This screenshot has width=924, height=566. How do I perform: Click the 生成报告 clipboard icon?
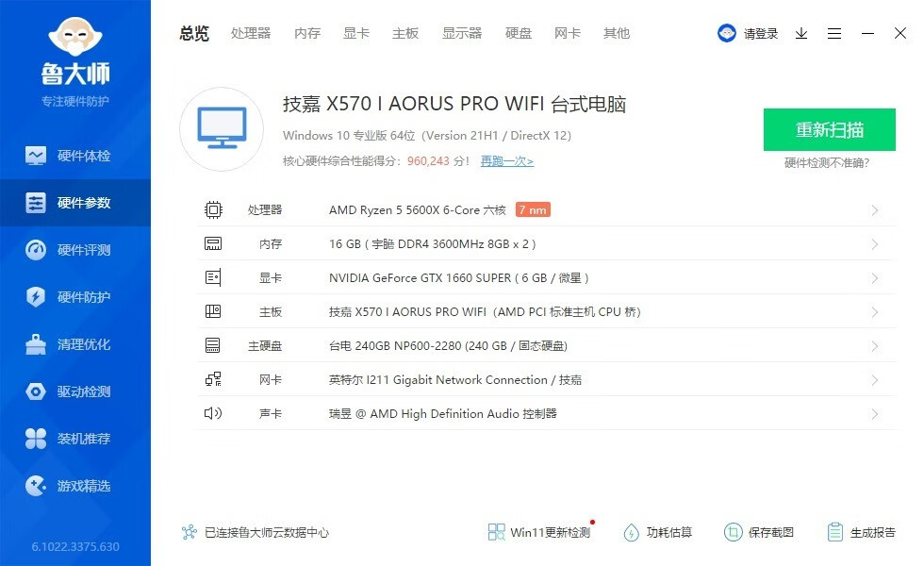(835, 532)
